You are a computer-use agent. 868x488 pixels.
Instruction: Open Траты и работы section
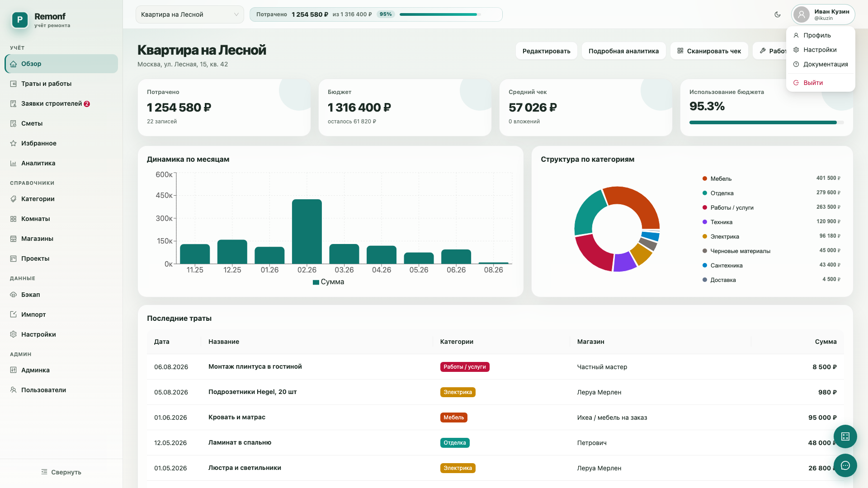click(x=61, y=84)
